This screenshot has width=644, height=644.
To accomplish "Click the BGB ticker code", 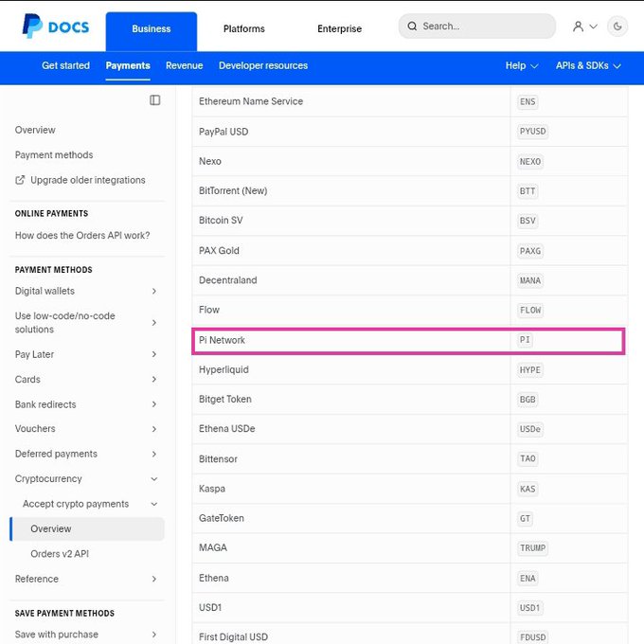I will (x=528, y=400).
